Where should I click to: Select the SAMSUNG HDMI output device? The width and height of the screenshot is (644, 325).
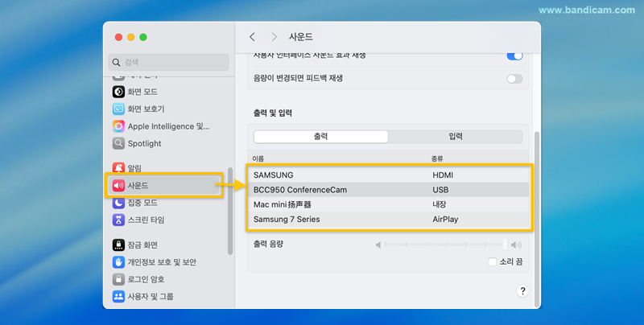pyautogui.click(x=388, y=175)
